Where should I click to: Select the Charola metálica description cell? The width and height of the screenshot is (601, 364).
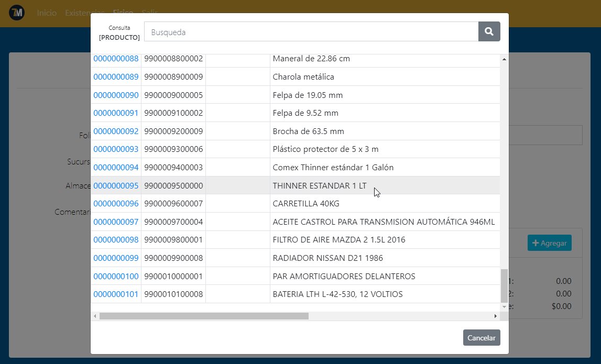pos(303,77)
